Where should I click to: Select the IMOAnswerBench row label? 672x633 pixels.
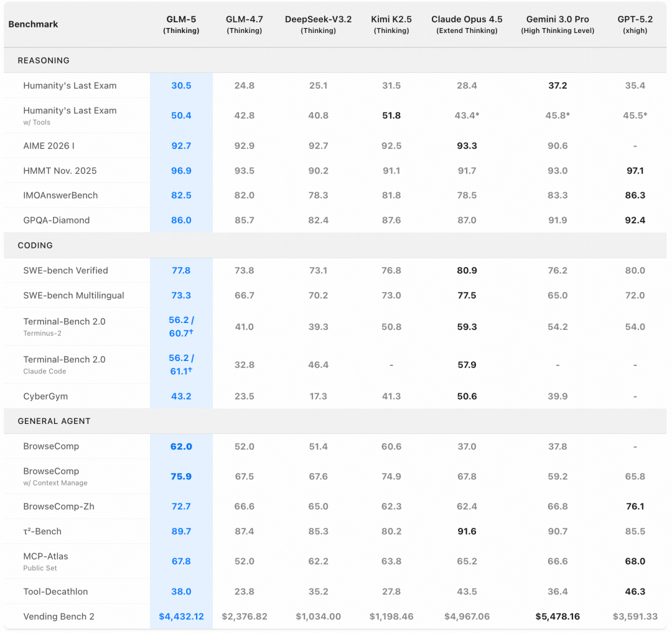tap(60, 195)
